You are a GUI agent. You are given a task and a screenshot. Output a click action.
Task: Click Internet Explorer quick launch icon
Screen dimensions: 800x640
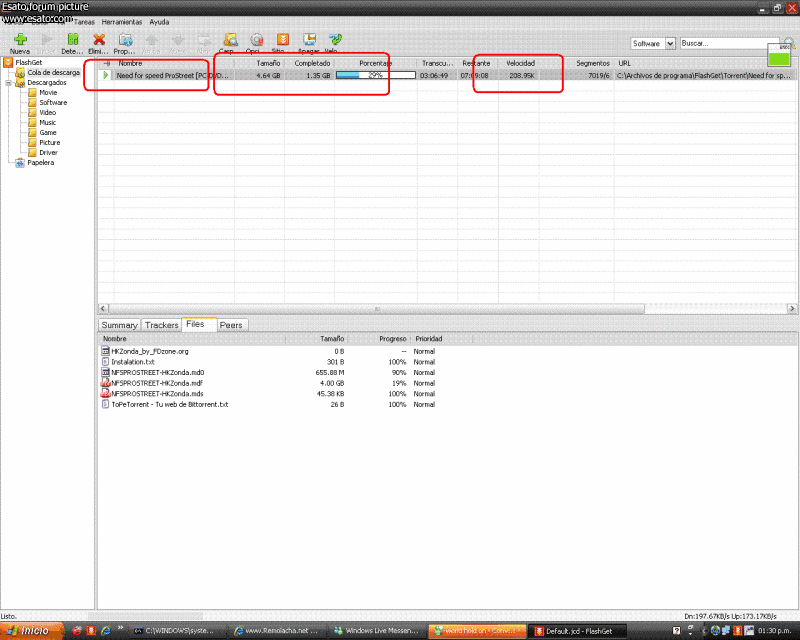106,631
